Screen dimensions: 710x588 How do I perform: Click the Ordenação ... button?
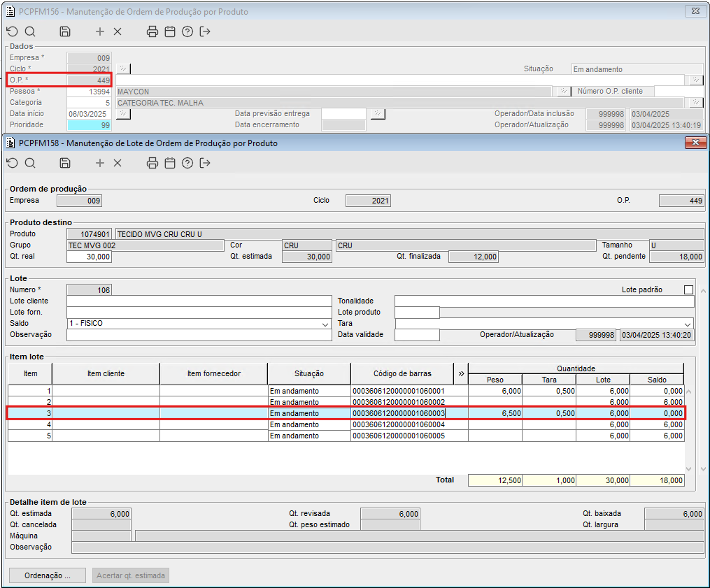[48, 575]
